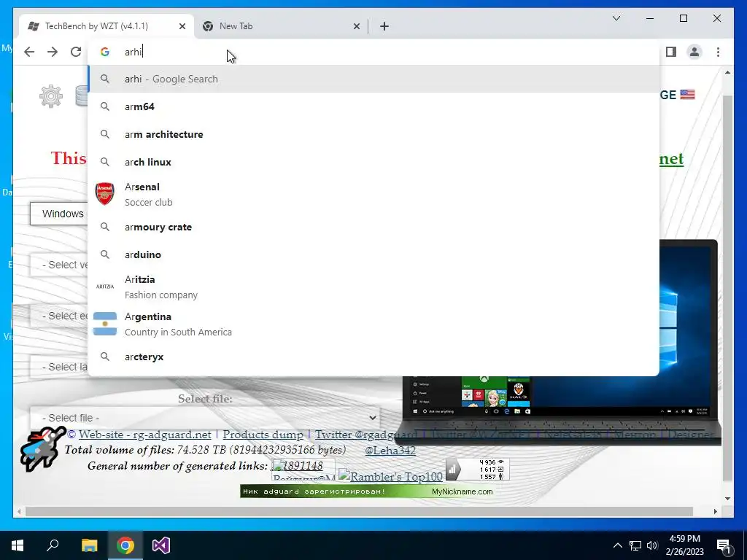Click the horizontal page scrollbar
747x560 pixels.
360,511
